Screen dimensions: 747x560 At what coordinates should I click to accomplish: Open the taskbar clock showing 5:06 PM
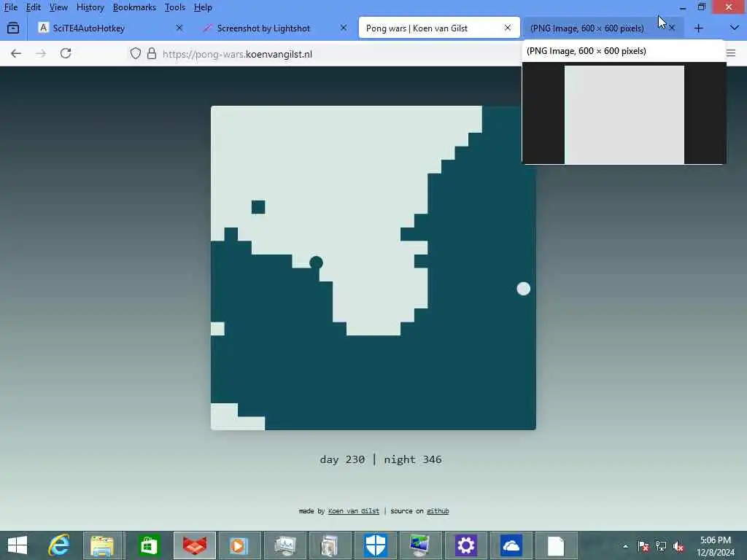click(x=716, y=546)
